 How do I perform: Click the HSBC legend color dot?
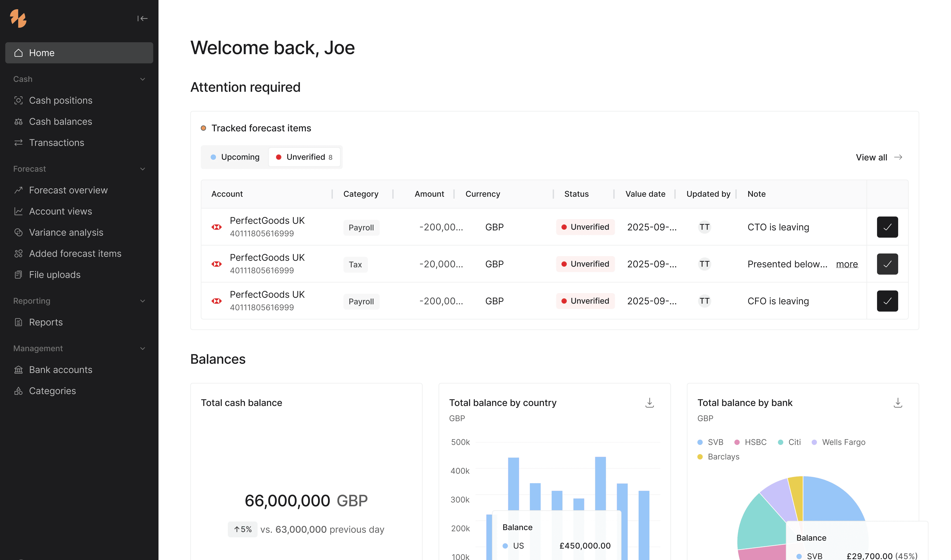[737, 442]
